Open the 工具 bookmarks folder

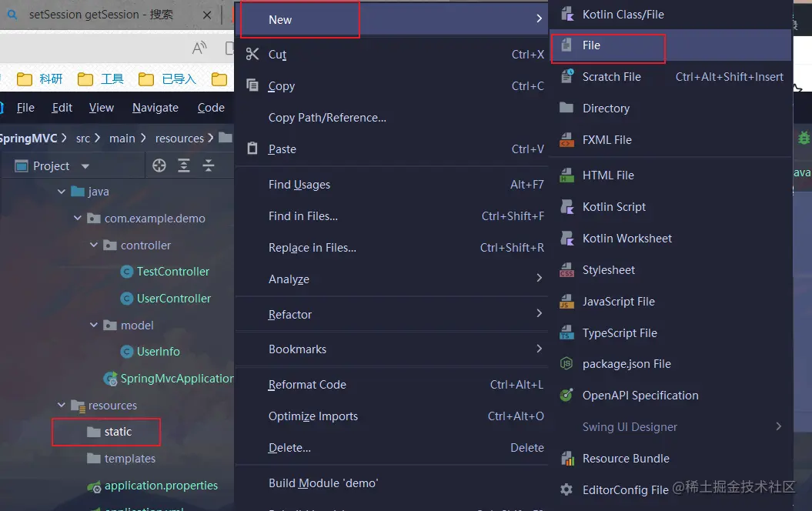coord(101,78)
